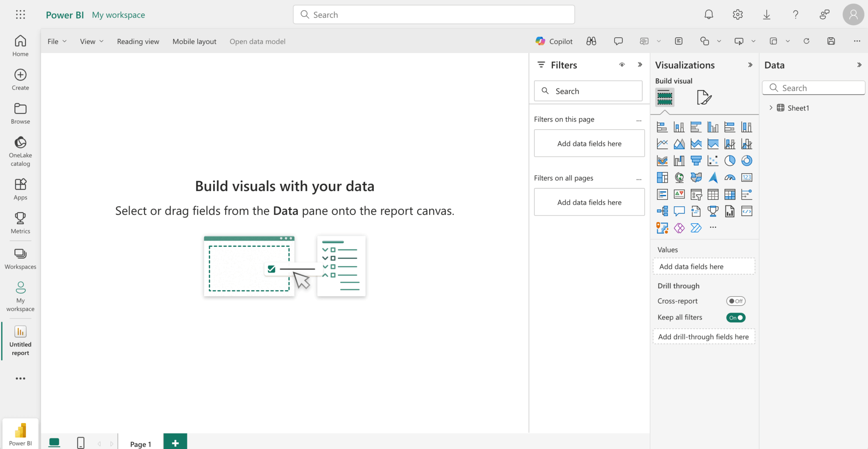Enable the Cross-report toggle
The width and height of the screenshot is (868, 449).
click(x=735, y=301)
